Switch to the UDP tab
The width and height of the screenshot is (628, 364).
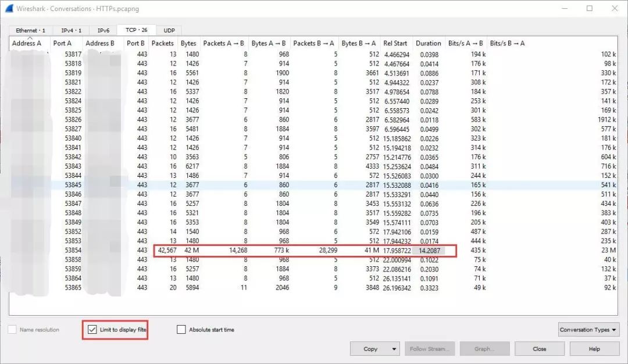pos(169,30)
